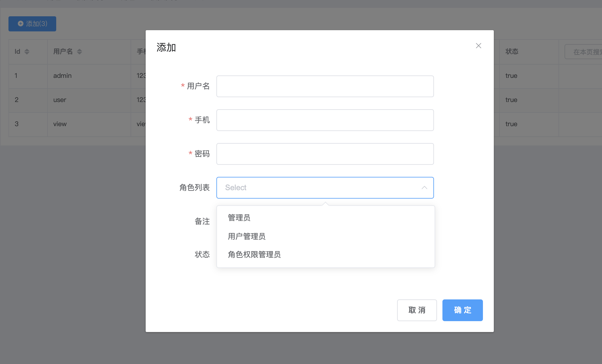Close the 添加 dialog with X icon

pyautogui.click(x=478, y=46)
